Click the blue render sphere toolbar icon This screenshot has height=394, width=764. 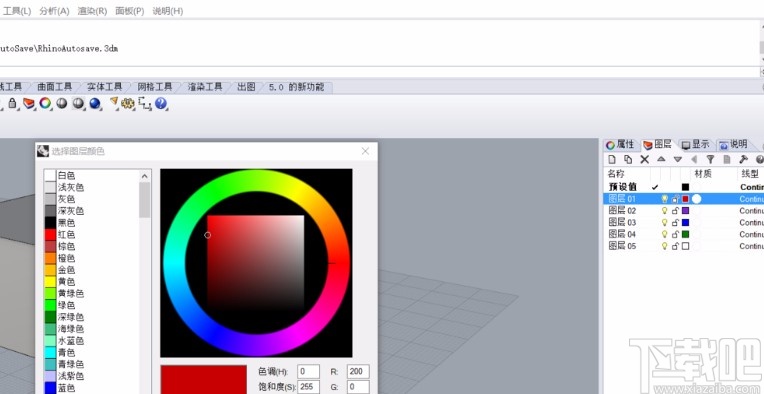95,103
